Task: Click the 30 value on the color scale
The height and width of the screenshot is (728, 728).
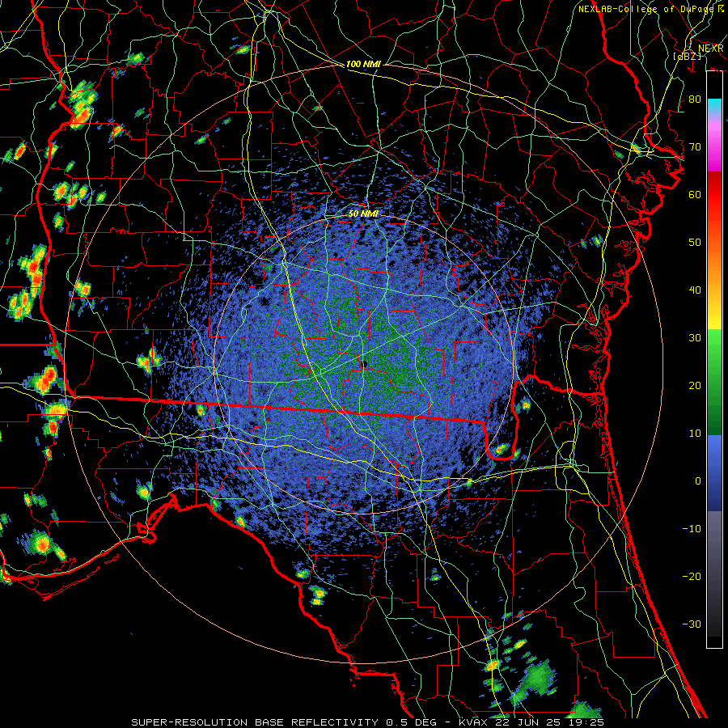Action: tap(695, 338)
